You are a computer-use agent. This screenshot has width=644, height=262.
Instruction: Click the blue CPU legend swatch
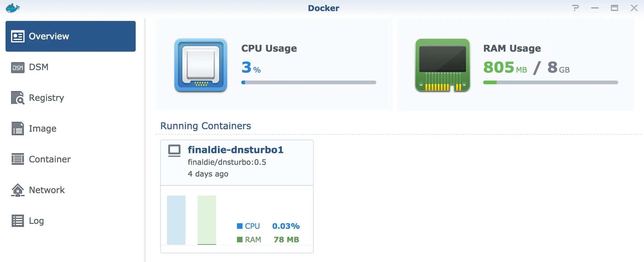(x=240, y=226)
